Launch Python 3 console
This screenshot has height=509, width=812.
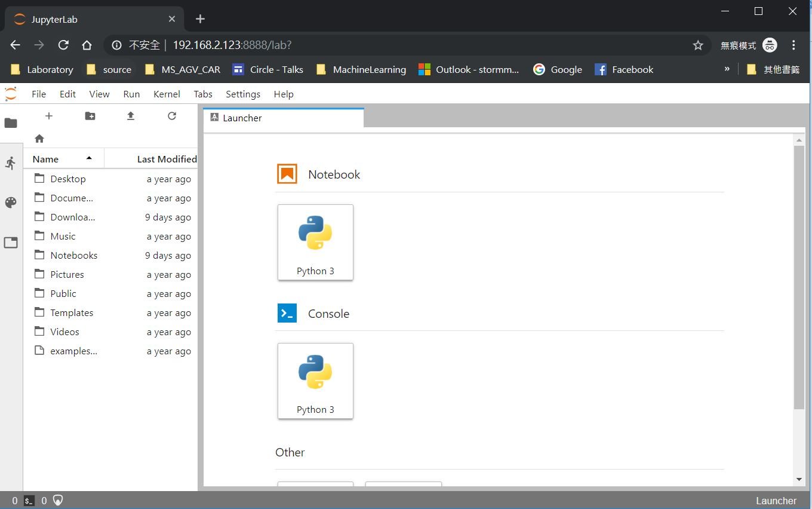315,381
